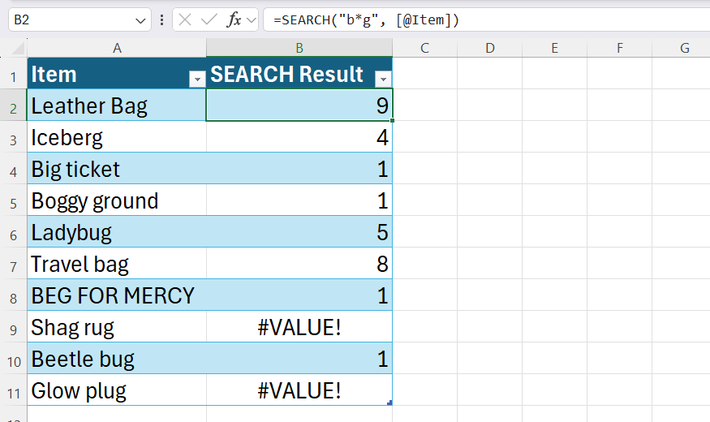The image size is (710, 422).
Task: Select row 2 header
Action: tap(14, 105)
